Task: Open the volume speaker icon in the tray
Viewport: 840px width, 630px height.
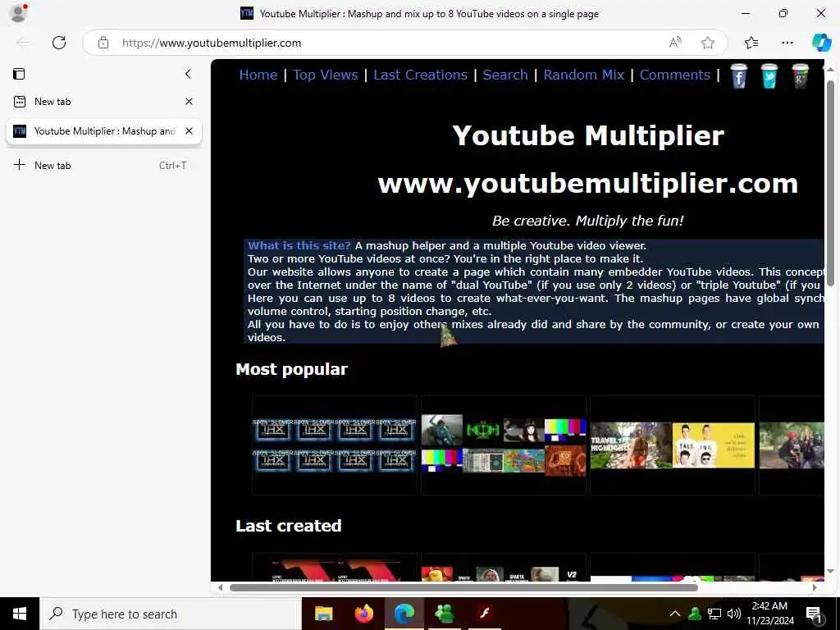Action: (734, 614)
